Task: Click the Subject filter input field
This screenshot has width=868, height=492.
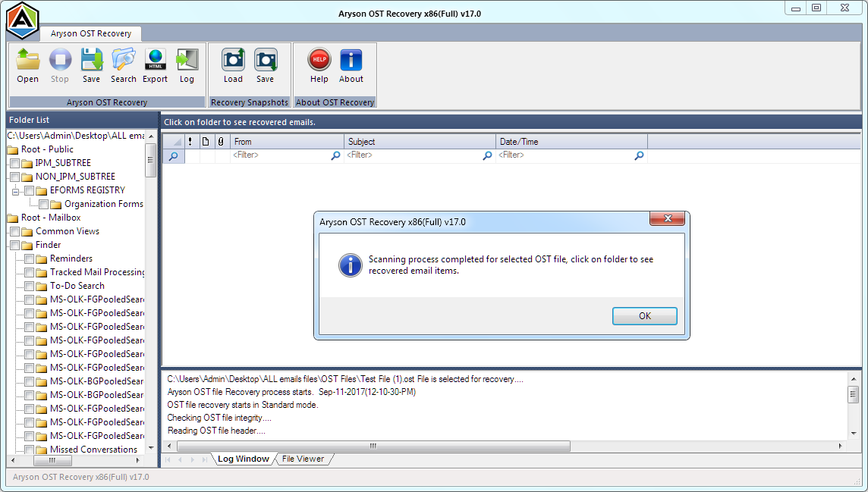Action: point(414,155)
